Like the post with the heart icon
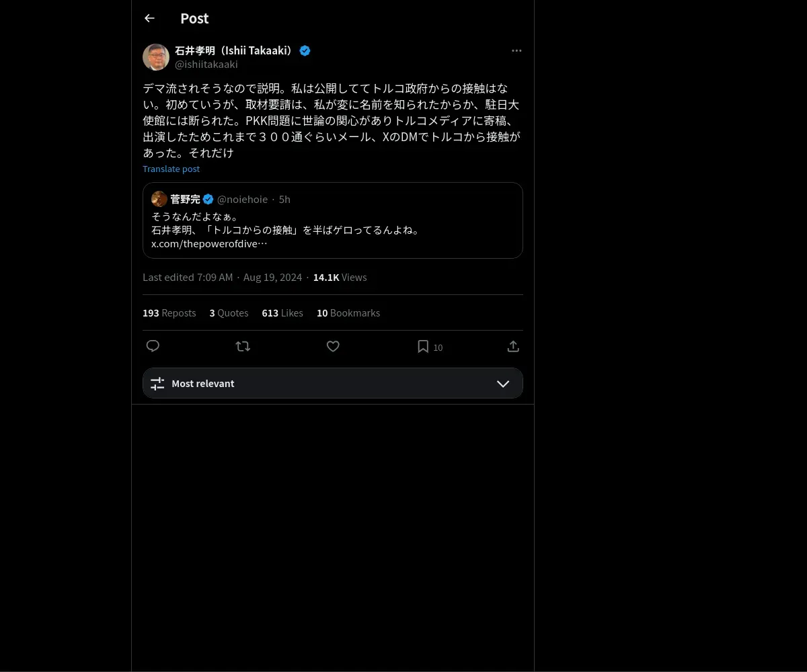This screenshot has width=807, height=672. [333, 346]
